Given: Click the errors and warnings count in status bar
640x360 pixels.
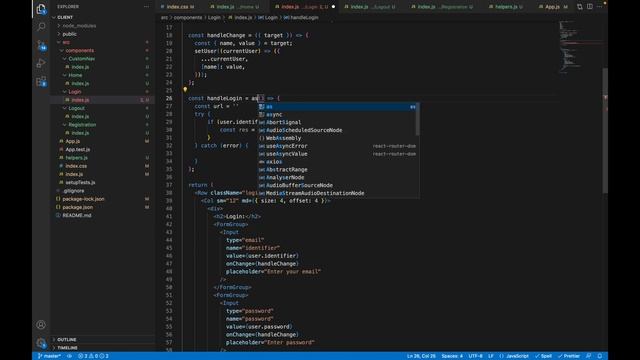Looking at the screenshot, I should tap(93, 356).
